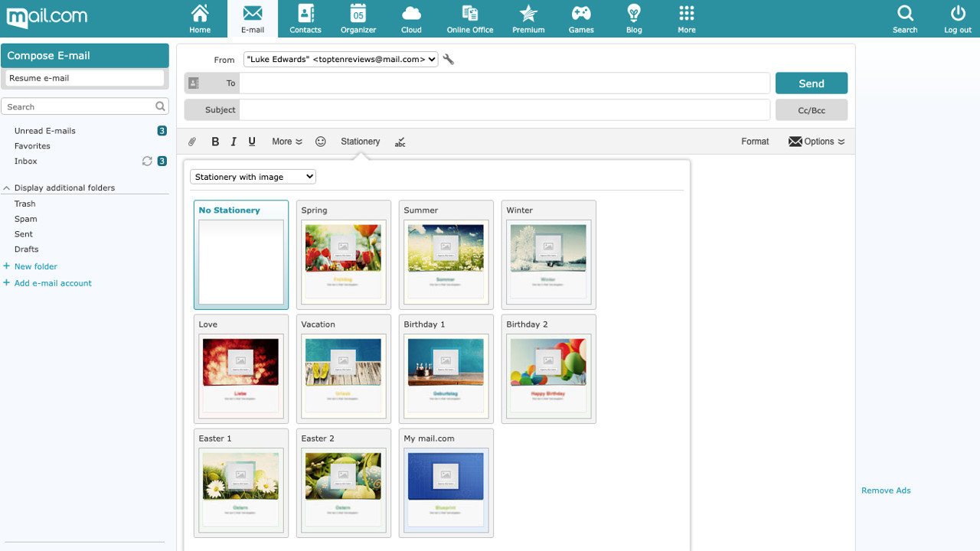Go to Home in the top navigation
Screen dimensions: 980x551
click(x=200, y=18)
